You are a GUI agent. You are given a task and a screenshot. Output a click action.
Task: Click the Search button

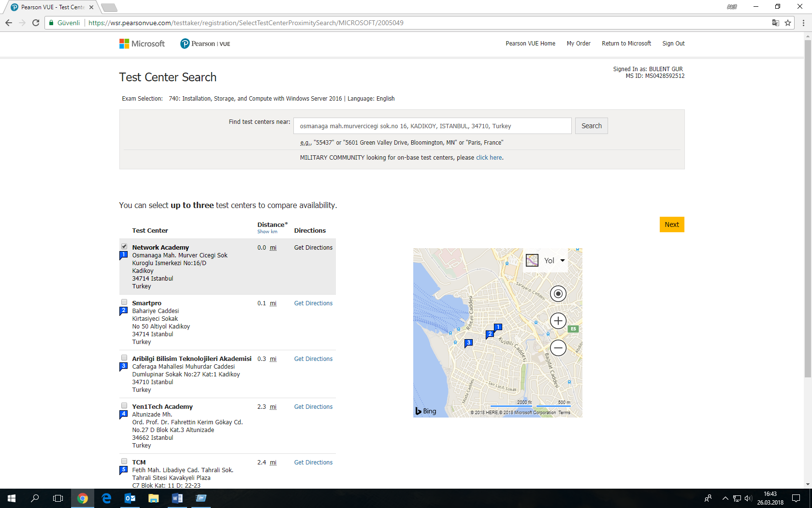click(x=592, y=126)
